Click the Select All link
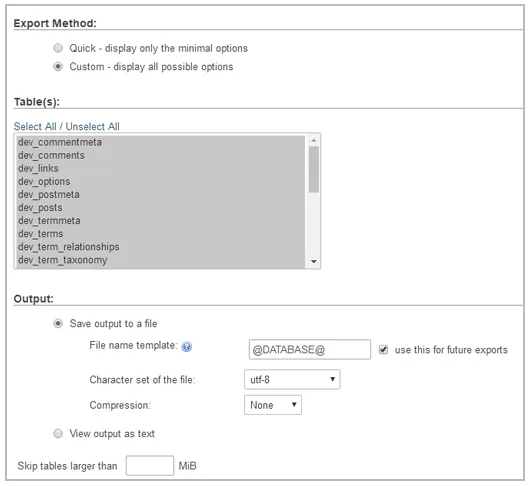Viewport: 530px width, 486px height. (x=35, y=126)
